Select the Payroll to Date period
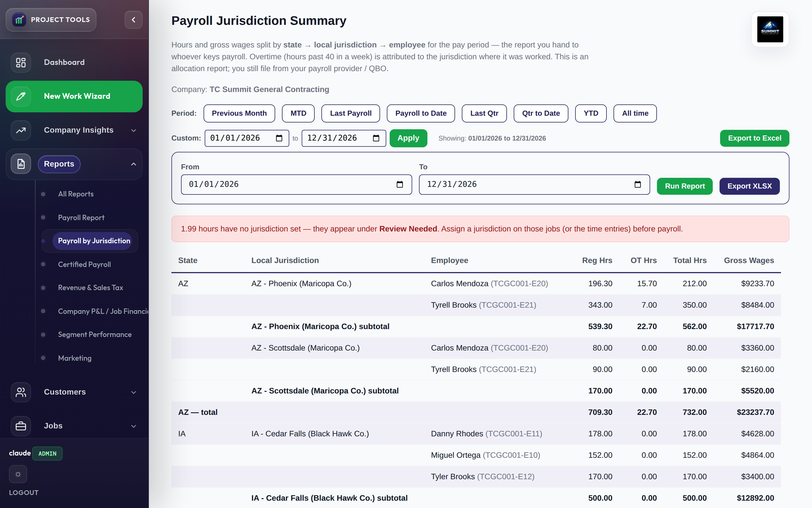Viewport: 812px width, 508px height. pyautogui.click(x=421, y=113)
